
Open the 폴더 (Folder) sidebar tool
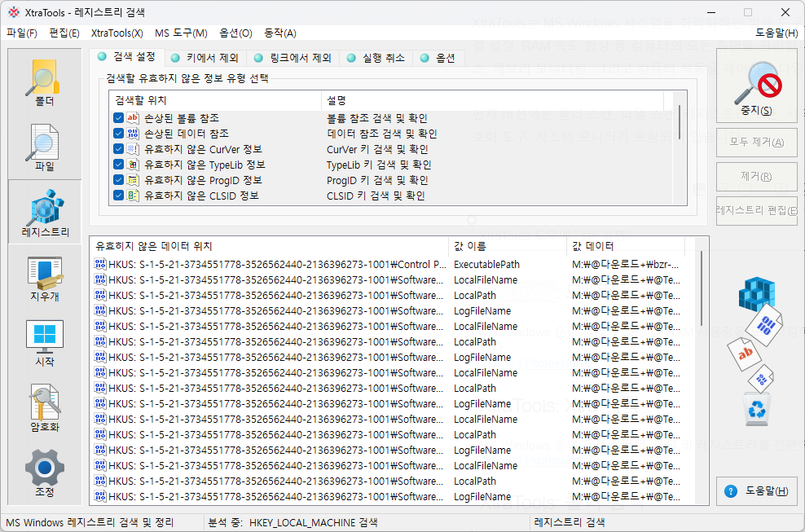pos(45,82)
